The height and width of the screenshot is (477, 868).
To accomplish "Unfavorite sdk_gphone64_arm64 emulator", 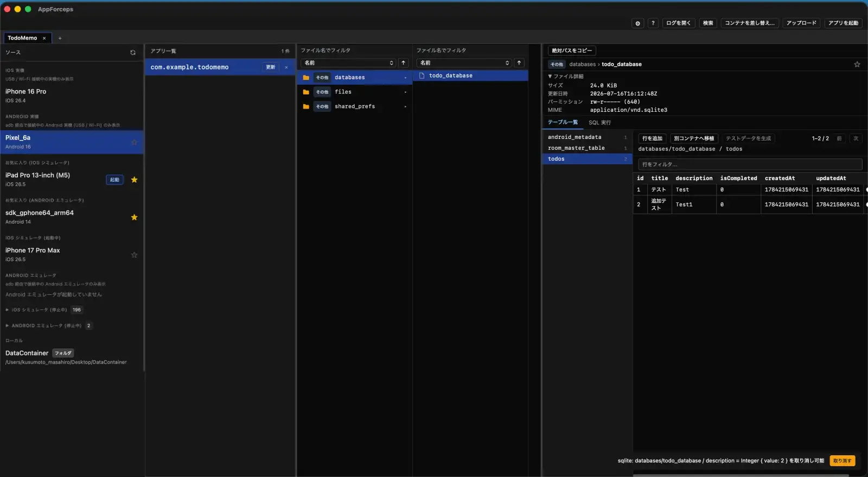I will (x=134, y=217).
